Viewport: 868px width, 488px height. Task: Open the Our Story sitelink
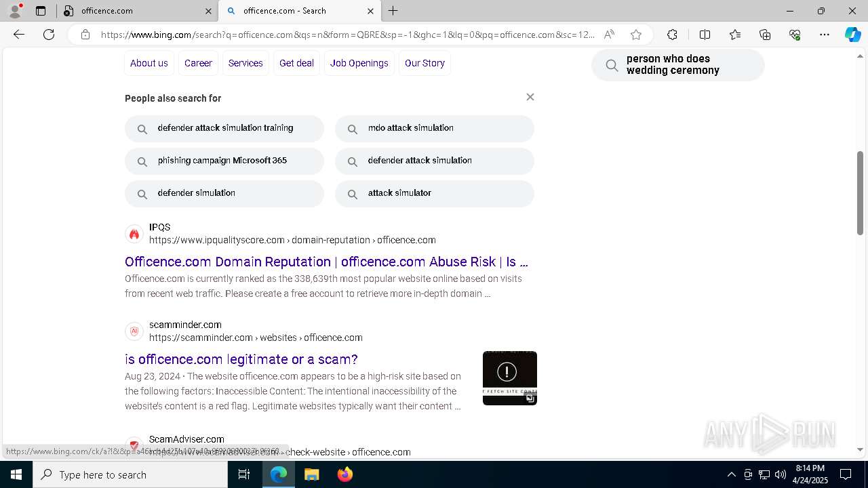coord(425,63)
